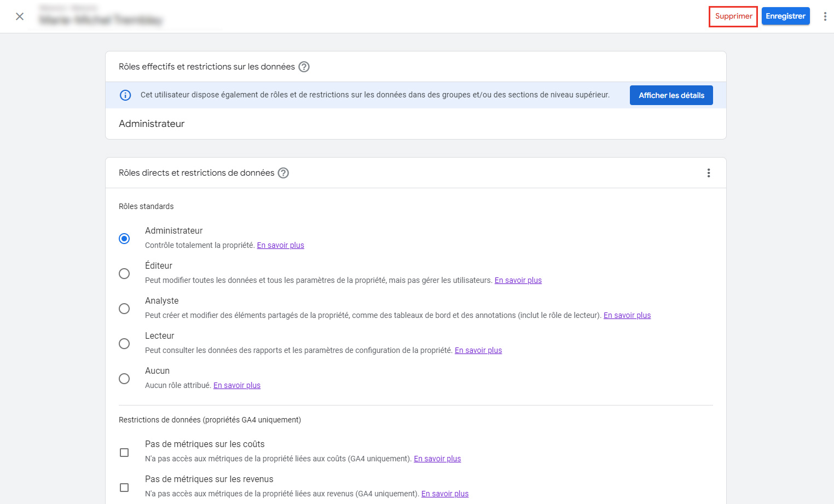834x504 pixels.
Task: Choose the Analyste role radio button
Action: coord(124,309)
